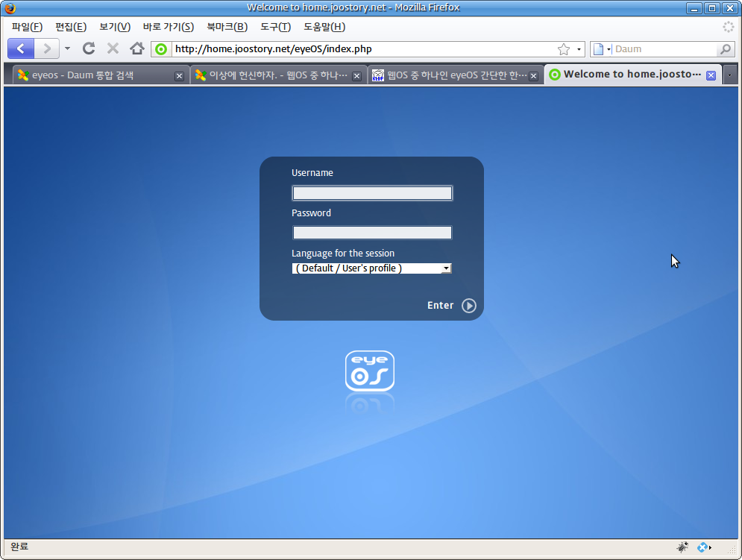The image size is (742, 560).
Task: Expand the Language for the session dropdown
Action: point(371,268)
